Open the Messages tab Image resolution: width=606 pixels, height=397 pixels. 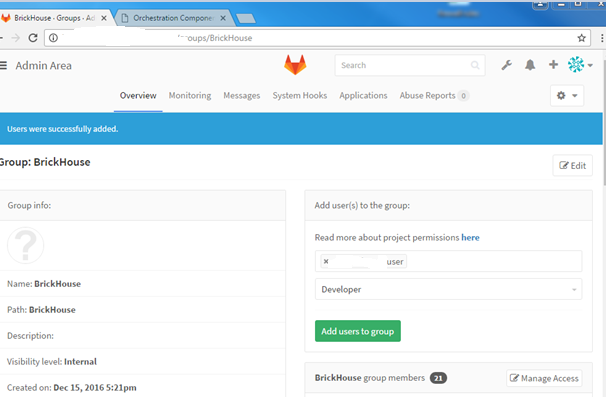click(242, 95)
